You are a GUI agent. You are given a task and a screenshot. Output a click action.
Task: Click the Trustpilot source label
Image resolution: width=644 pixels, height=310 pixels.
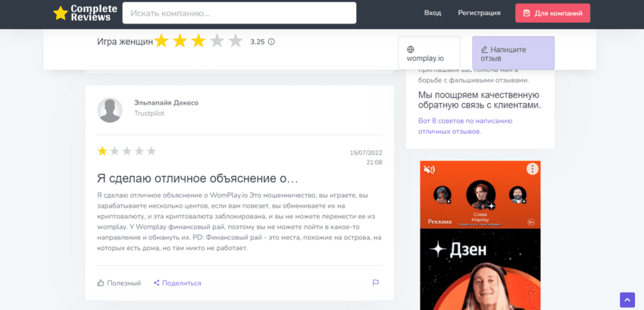click(149, 114)
